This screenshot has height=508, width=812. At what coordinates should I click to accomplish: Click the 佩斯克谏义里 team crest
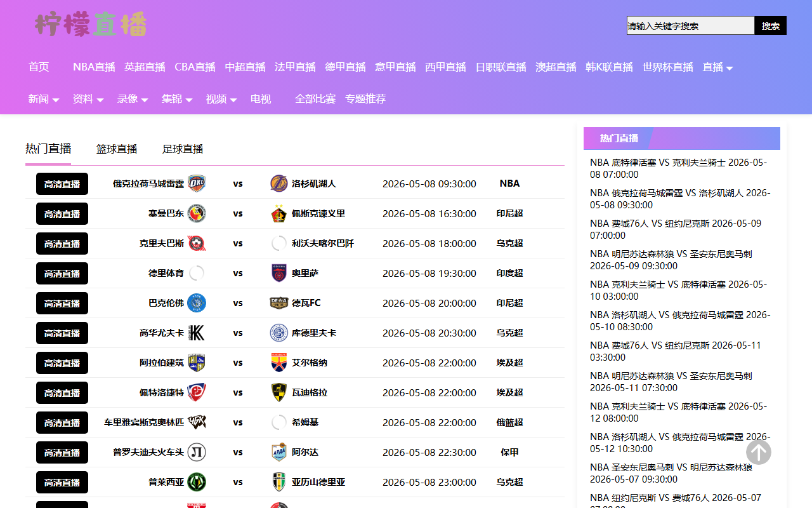coord(279,213)
